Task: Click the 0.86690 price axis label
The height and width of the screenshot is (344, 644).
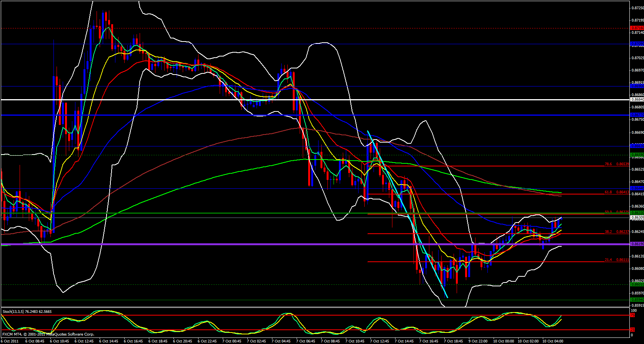Action: [638, 133]
